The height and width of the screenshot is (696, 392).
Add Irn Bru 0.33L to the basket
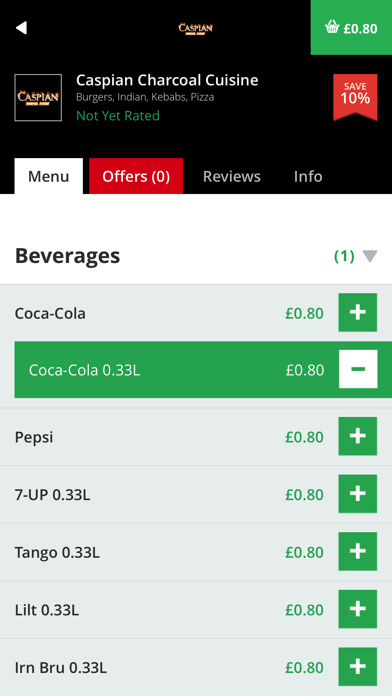click(358, 667)
